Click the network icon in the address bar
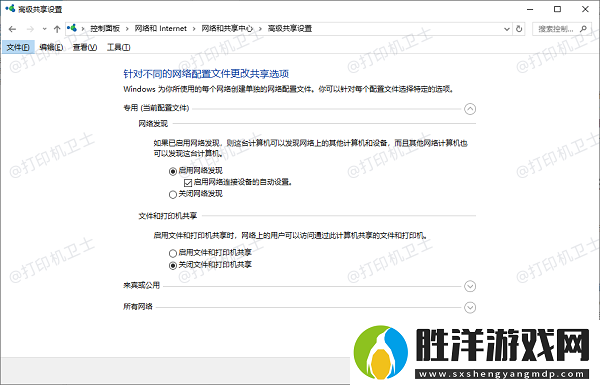The height and width of the screenshot is (385, 600). point(72,28)
